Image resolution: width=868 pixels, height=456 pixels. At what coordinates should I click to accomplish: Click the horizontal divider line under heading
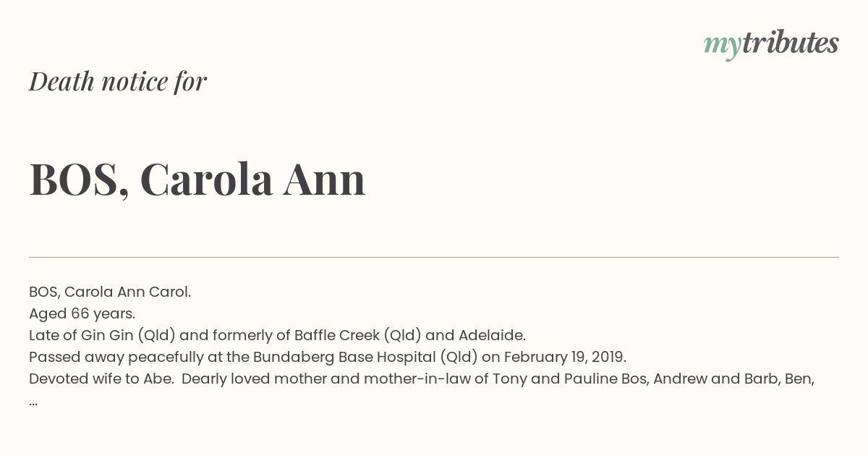pos(434,257)
